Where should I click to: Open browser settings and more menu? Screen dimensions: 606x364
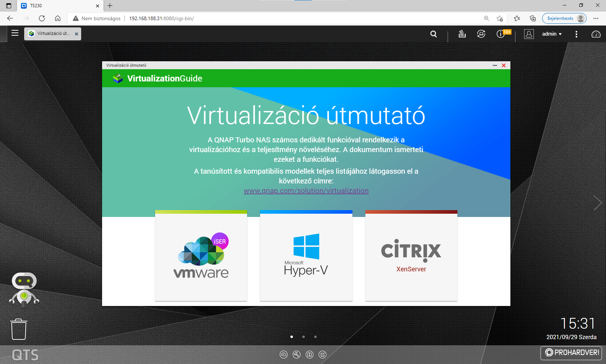click(596, 18)
